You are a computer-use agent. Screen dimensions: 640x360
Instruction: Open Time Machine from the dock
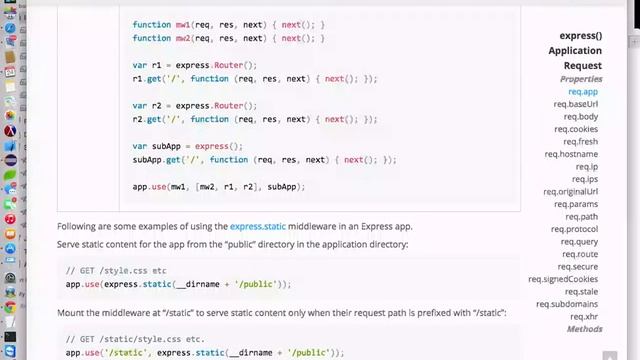(x=10, y=278)
